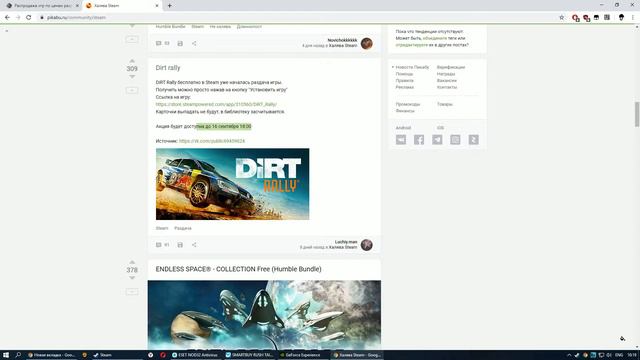
Task: Collapse the ENDLESS SPACE post with the minus button
Action: point(132,291)
